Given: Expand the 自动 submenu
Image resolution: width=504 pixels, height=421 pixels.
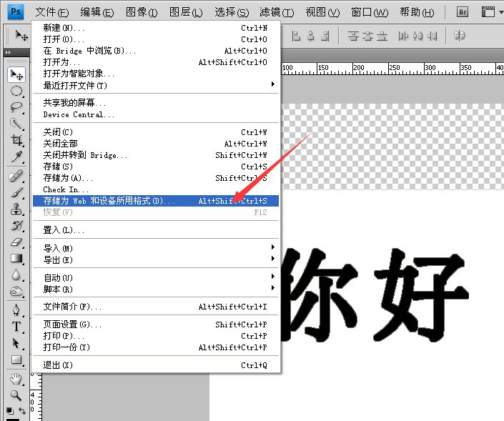Looking at the screenshot, I should [x=273, y=277].
